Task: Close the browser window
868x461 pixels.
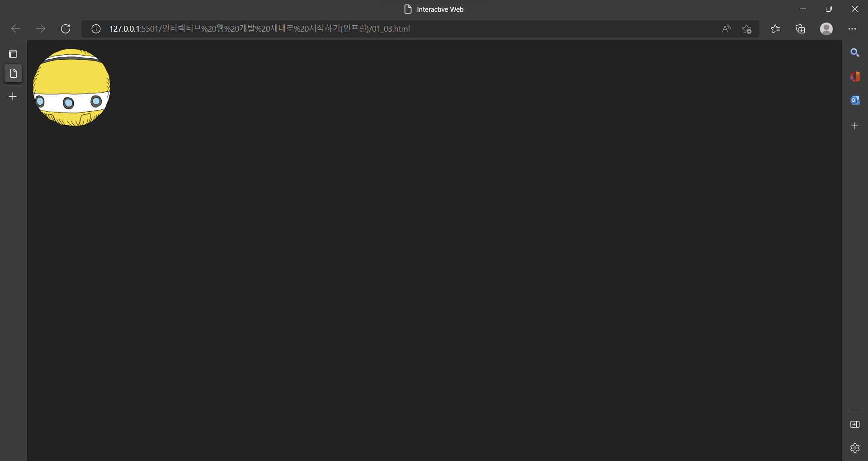Action: [x=855, y=9]
